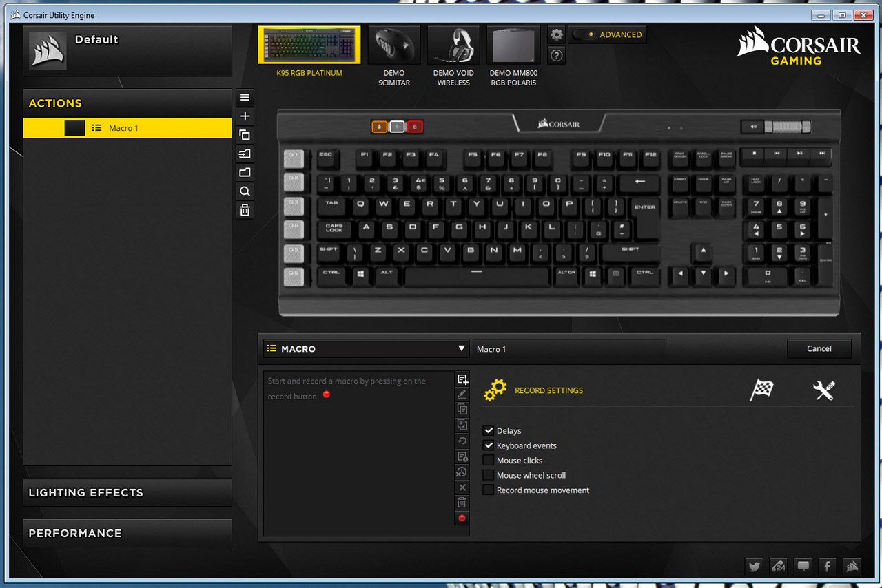
Task: Click the edit pencil icon in macro toolbar
Action: point(462,394)
